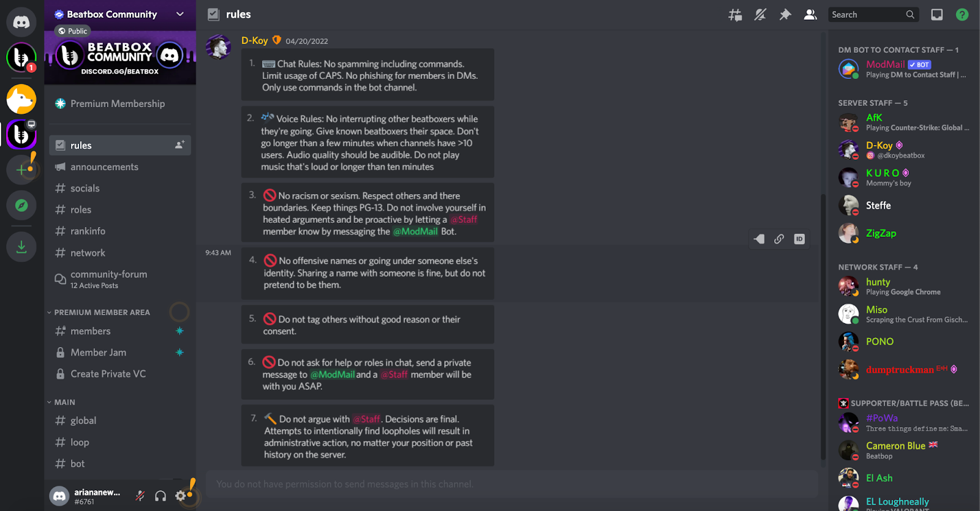Open the Inbox icon
Screen dimensions: 980x511
coord(937,15)
